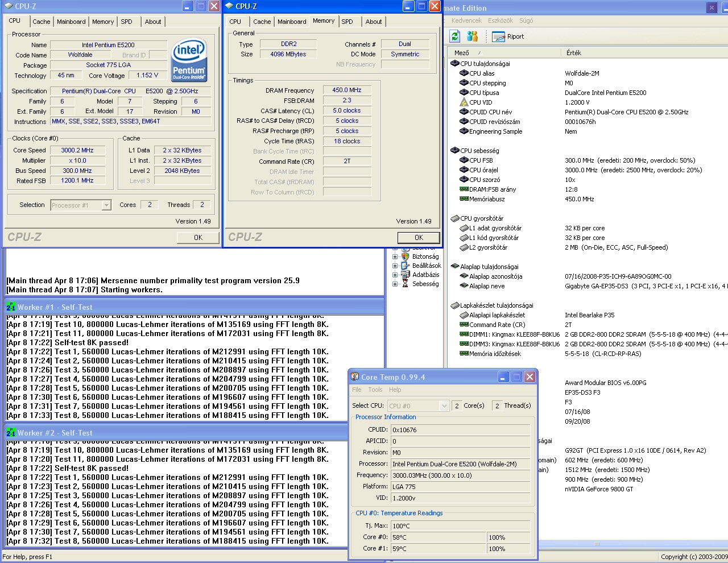Screen dimensions: 728x563
Task: Open the Súgó menu in Everest
Action: (x=526, y=20)
